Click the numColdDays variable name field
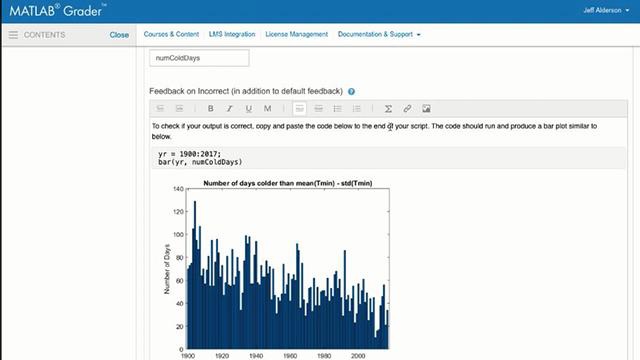Screen dimensions: 640x360 199,58
